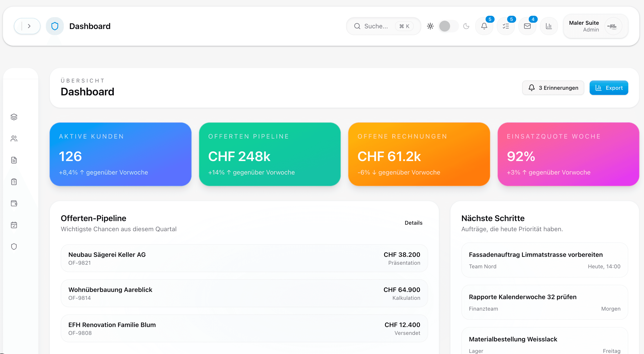644x354 pixels.
Task: Select the layers icon in the sidebar
Action: [14, 117]
